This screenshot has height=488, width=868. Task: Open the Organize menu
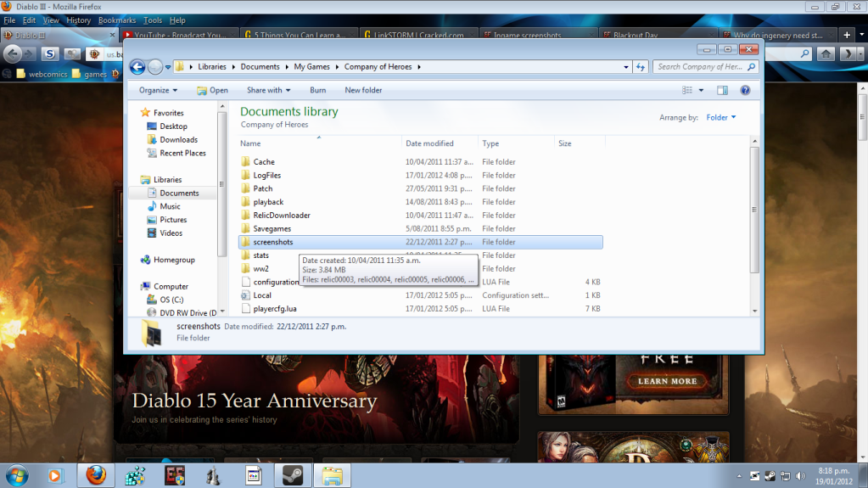(158, 90)
